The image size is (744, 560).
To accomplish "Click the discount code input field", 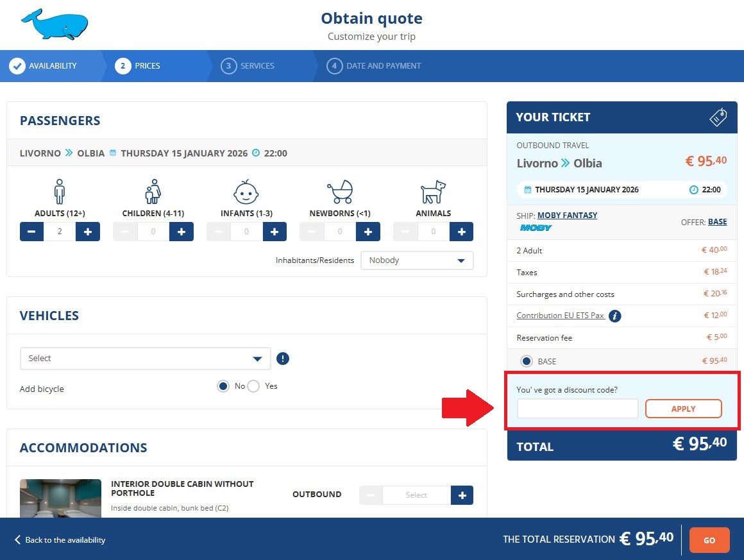I will (x=576, y=409).
